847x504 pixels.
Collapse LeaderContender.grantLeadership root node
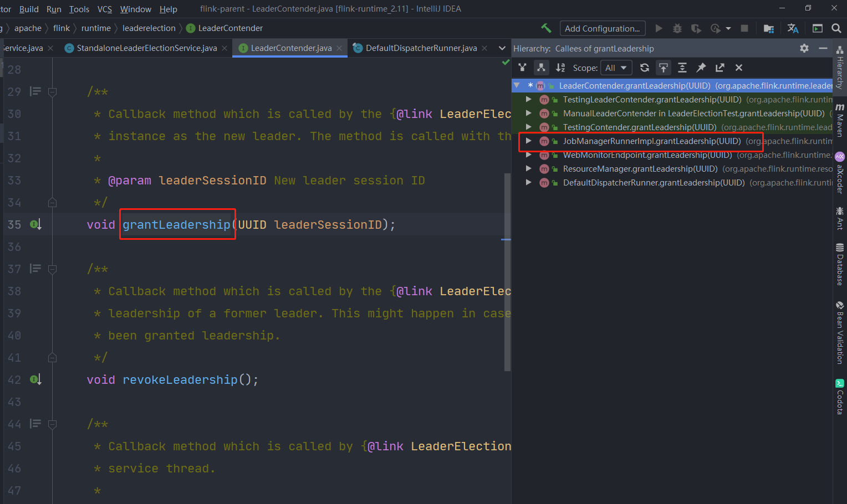click(x=517, y=85)
